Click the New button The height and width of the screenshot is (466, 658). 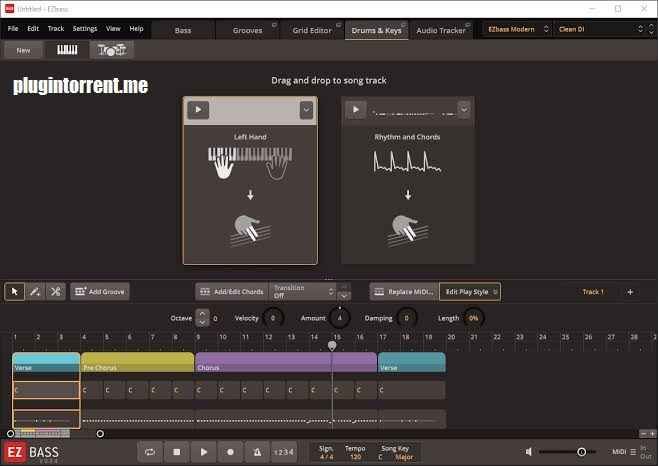(24, 50)
